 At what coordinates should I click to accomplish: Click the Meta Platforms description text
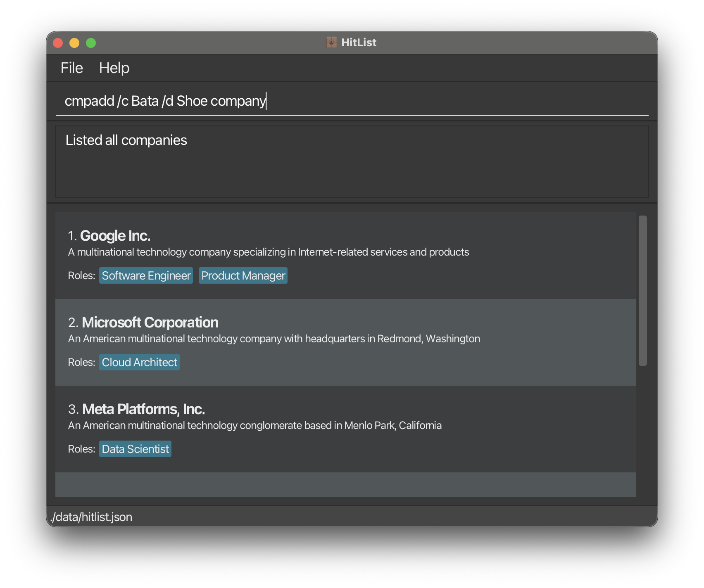(255, 426)
